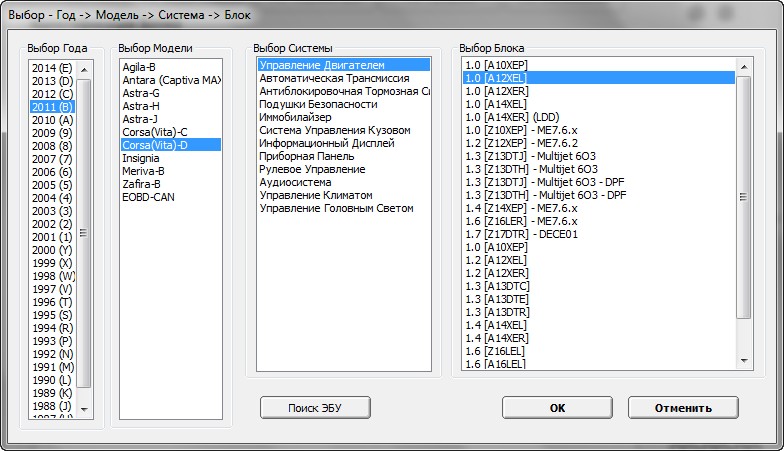Select system Информационный Дисплей
Image resolution: width=784 pixels, height=451 pixels.
[344, 143]
